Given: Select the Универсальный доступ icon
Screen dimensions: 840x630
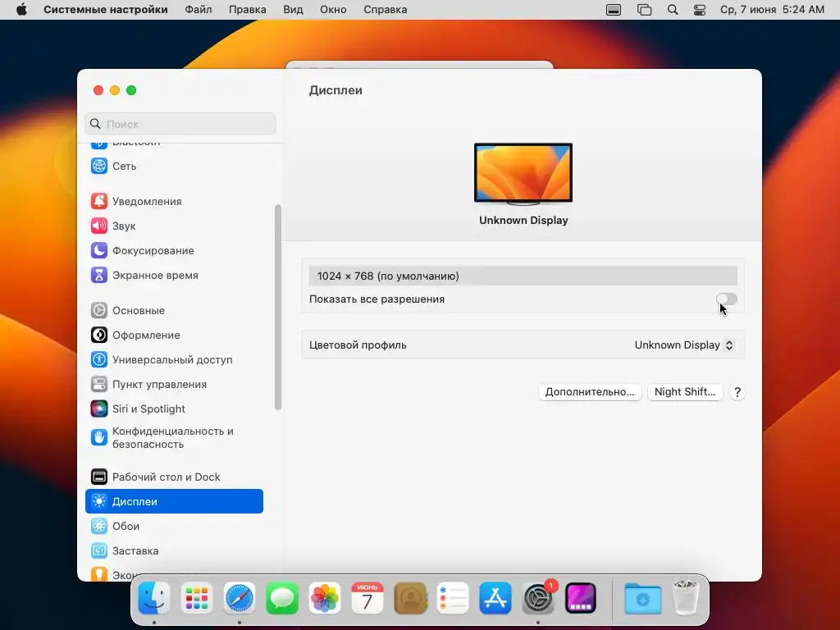Looking at the screenshot, I should [x=99, y=360].
